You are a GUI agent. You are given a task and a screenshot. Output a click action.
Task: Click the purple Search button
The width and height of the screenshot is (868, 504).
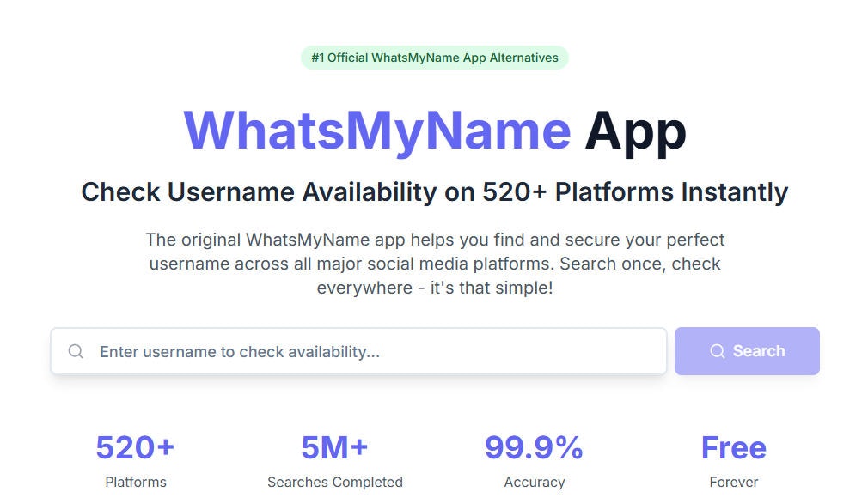click(747, 351)
